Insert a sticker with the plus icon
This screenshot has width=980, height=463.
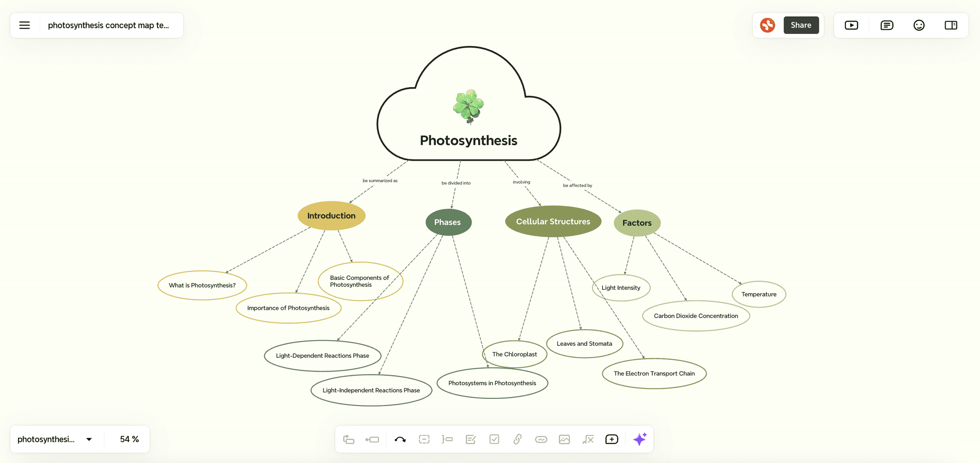click(612, 439)
